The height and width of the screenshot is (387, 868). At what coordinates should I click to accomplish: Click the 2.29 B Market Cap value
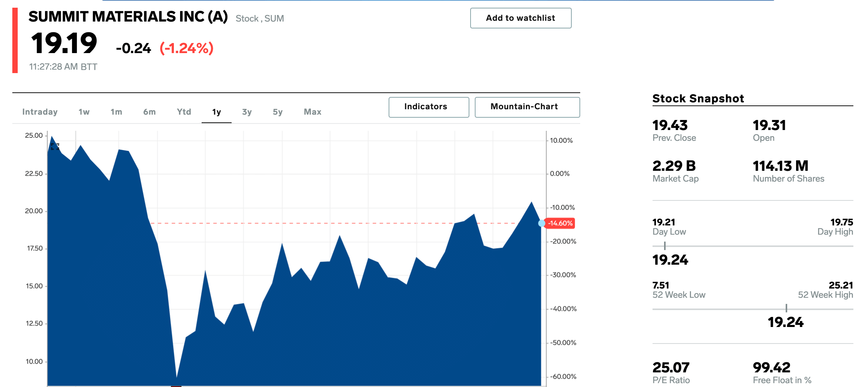click(x=674, y=166)
